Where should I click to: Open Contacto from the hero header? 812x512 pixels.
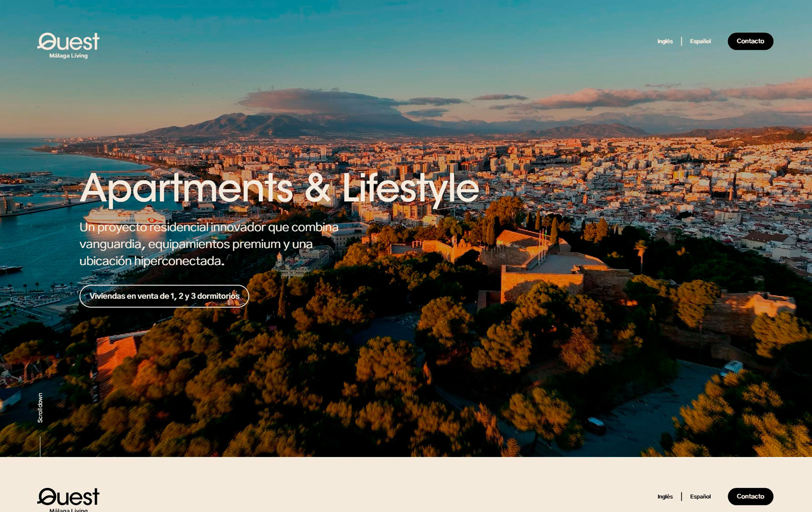(750, 41)
